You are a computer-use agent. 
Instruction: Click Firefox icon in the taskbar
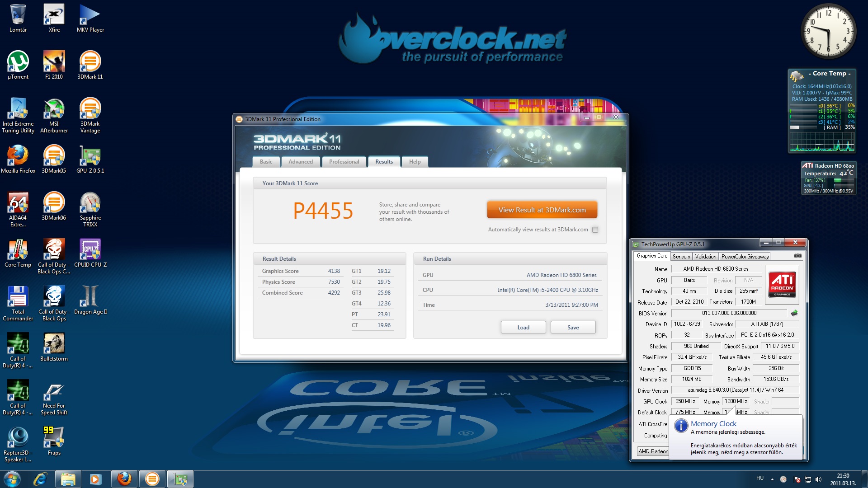(124, 479)
